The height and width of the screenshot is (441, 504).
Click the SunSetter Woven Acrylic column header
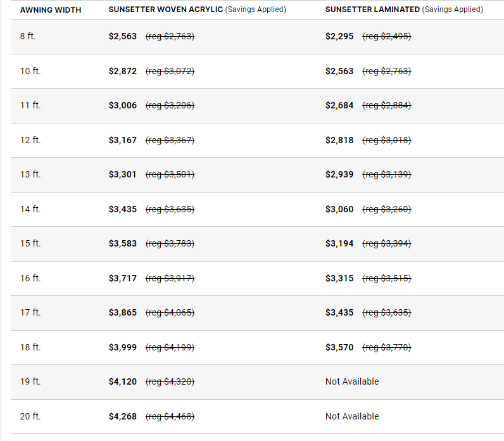tap(166, 10)
